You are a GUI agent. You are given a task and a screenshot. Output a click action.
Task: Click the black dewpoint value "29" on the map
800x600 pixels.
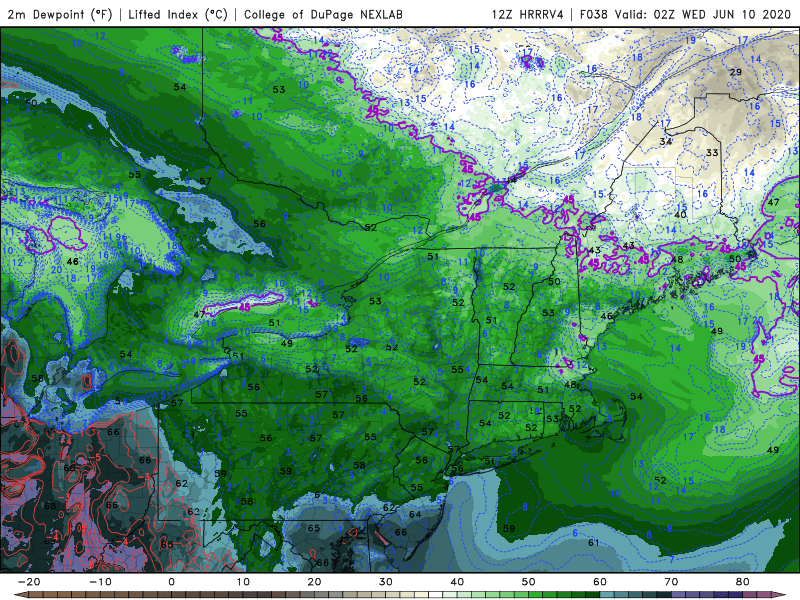click(735, 72)
